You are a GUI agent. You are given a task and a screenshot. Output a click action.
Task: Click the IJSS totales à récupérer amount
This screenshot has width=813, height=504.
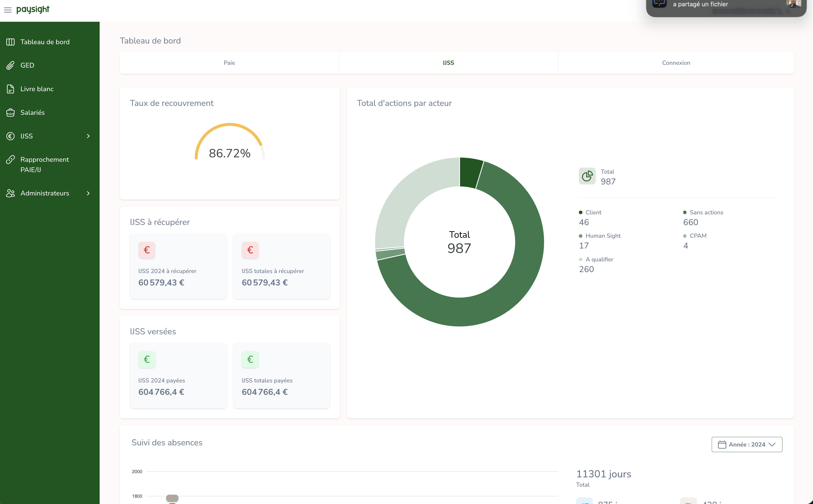tap(265, 283)
